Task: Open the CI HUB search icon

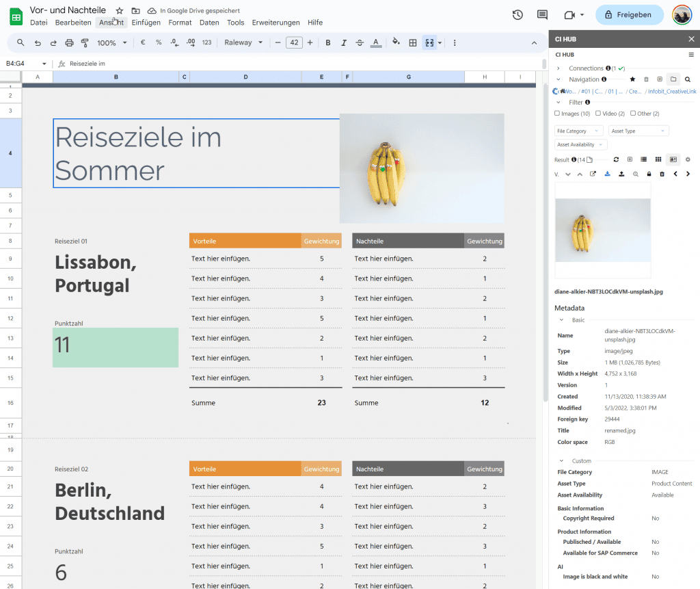Action: coord(688,79)
